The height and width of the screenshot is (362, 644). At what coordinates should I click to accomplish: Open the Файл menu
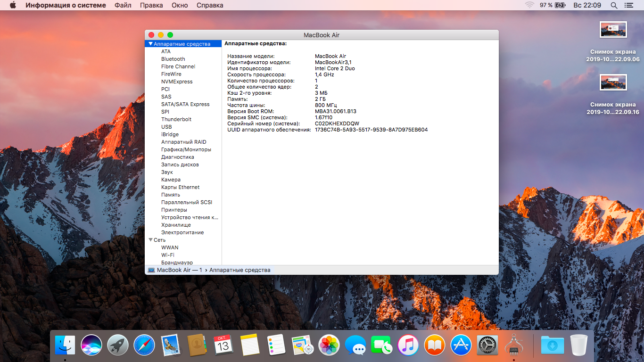pyautogui.click(x=123, y=5)
